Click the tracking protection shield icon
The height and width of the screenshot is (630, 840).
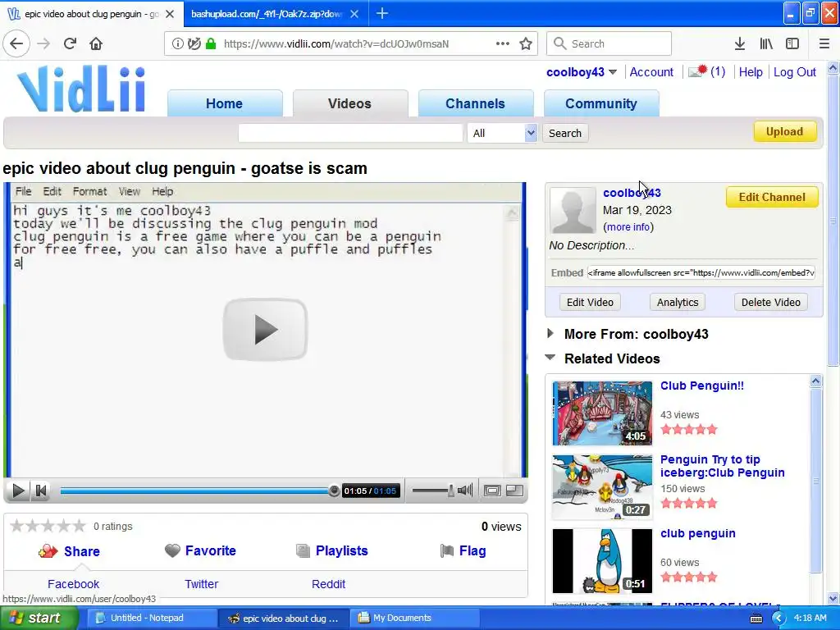pyautogui.click(x=194, y=44)
